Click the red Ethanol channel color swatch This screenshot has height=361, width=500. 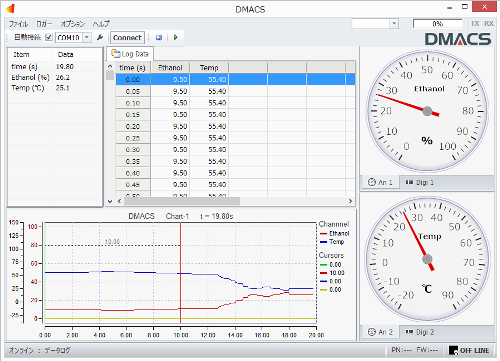pos(323,234)
